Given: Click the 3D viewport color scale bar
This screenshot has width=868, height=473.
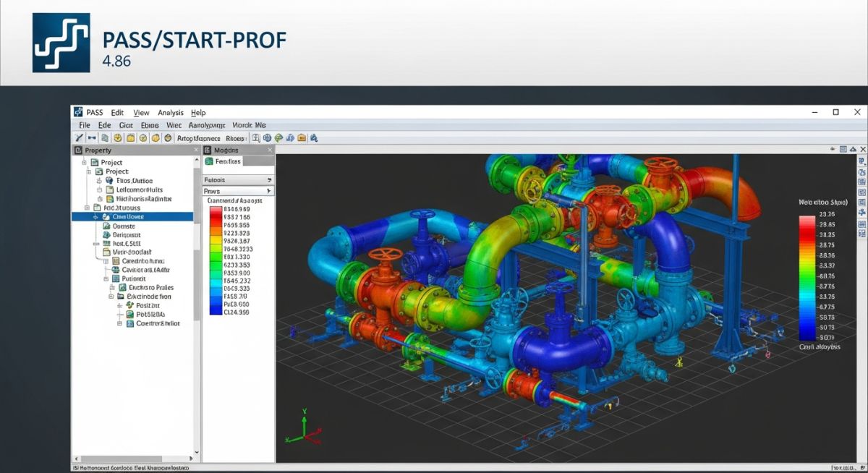Looking at the screenshot, I should (807, 278).
